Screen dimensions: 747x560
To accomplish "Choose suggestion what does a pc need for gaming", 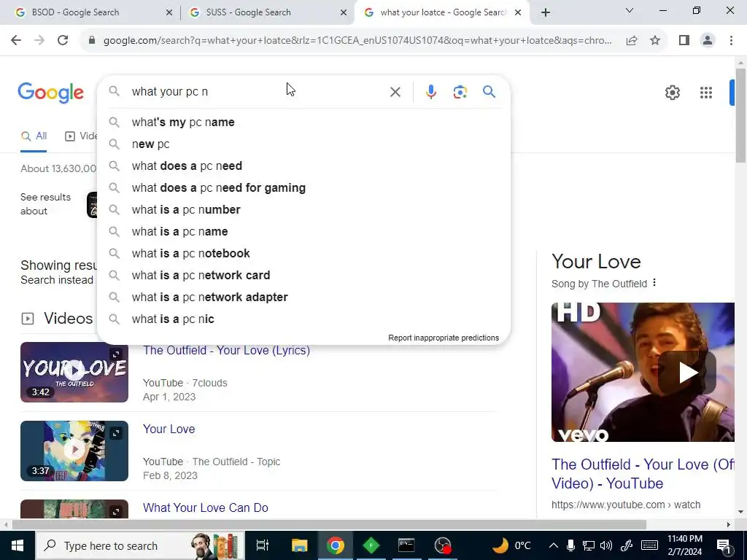I will [304, 187].
